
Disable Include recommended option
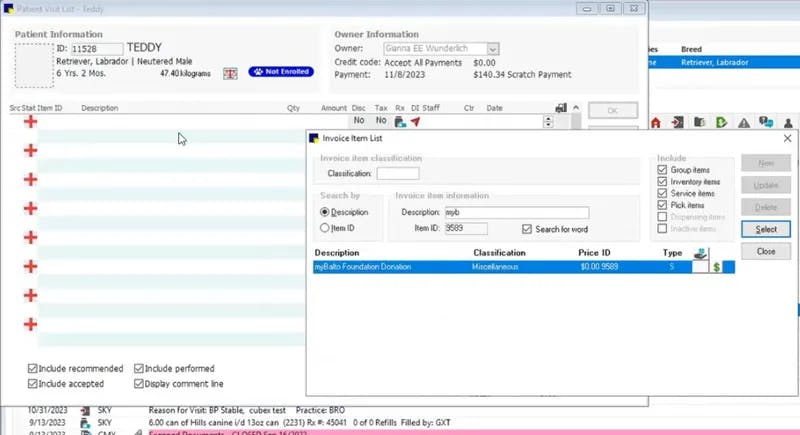(x=33, y=368)
